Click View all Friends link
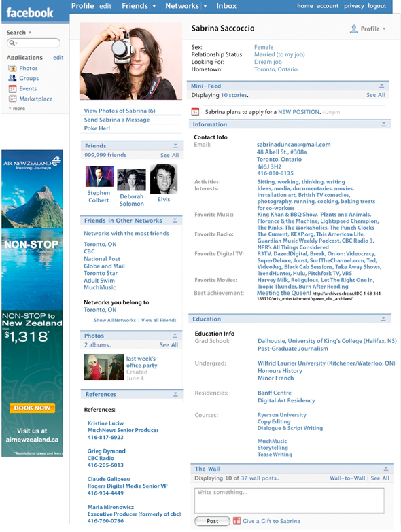 coord(159,320)
